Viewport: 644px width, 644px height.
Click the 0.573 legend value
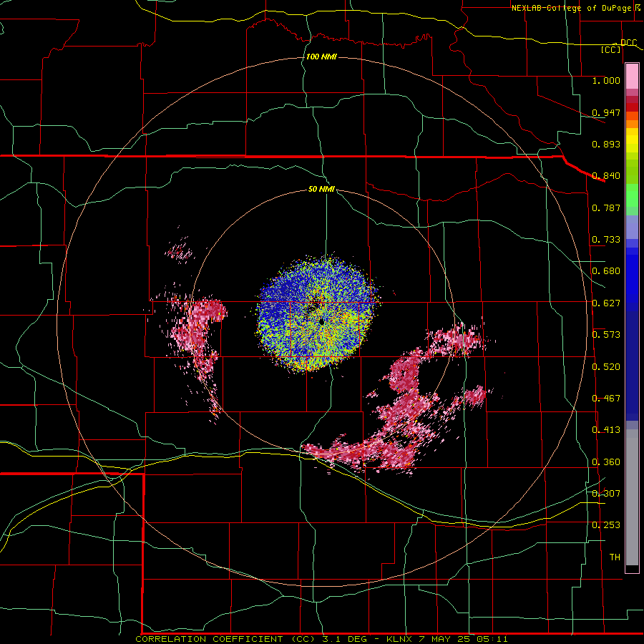[x=606, y=335]
